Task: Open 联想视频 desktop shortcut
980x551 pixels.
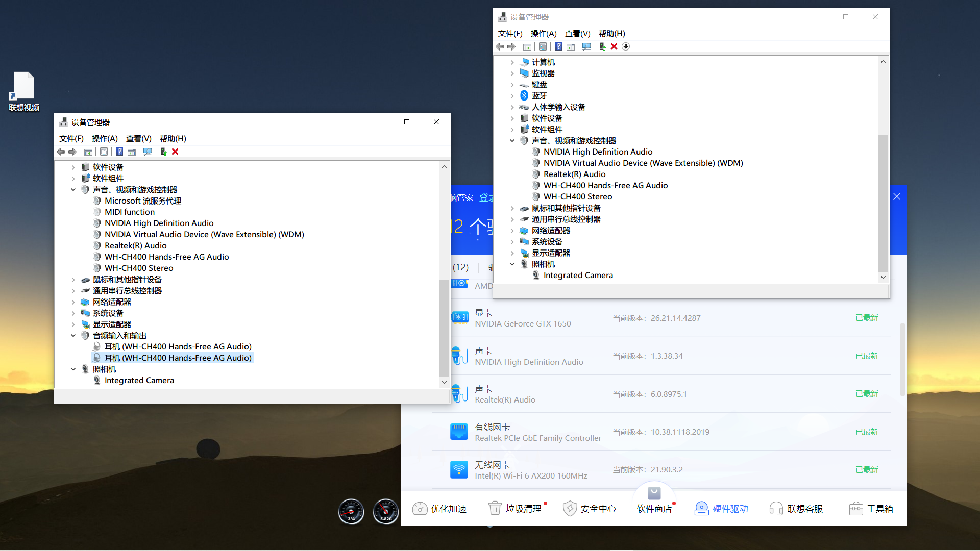Action: [x=23, y=92]
